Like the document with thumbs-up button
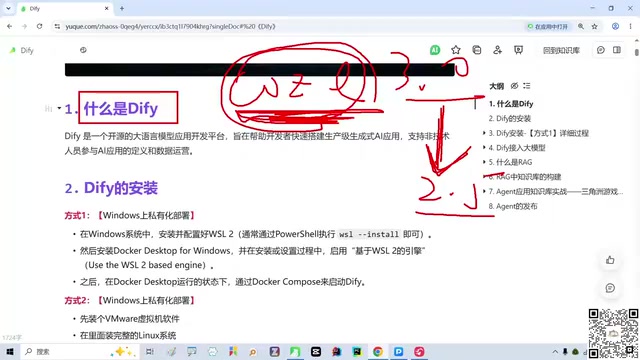 [610, 260]
